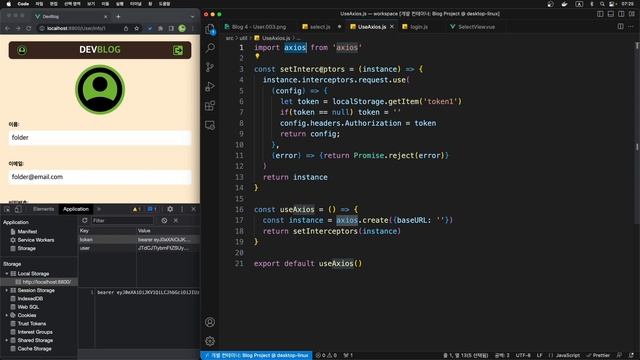Close the UseAxios.js editor tab
This screenshot has height=360, width=640.
392,27
